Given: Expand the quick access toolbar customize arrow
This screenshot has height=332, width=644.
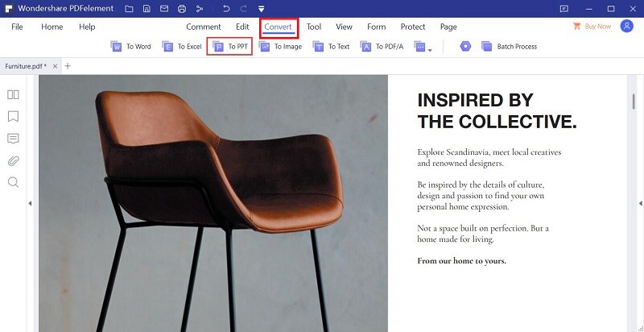Looking at the screenshot, I should [x=261, y=9].
